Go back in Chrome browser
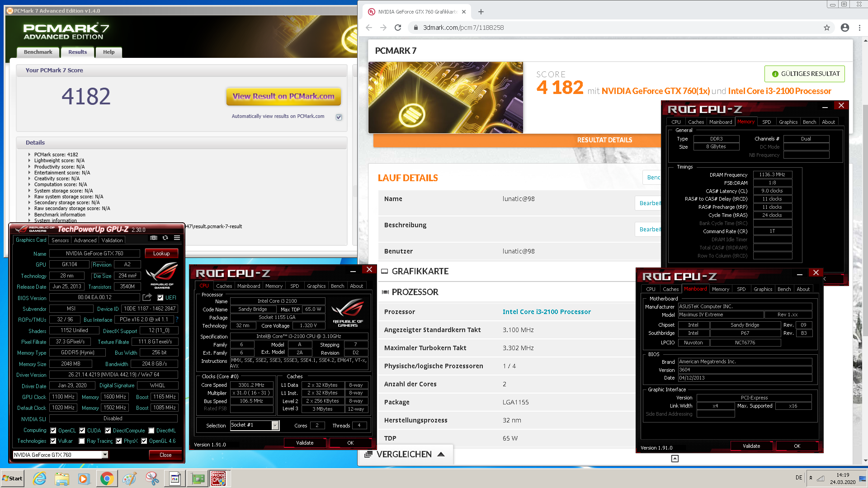Screen dimensions: 868x488 [369, 28]
